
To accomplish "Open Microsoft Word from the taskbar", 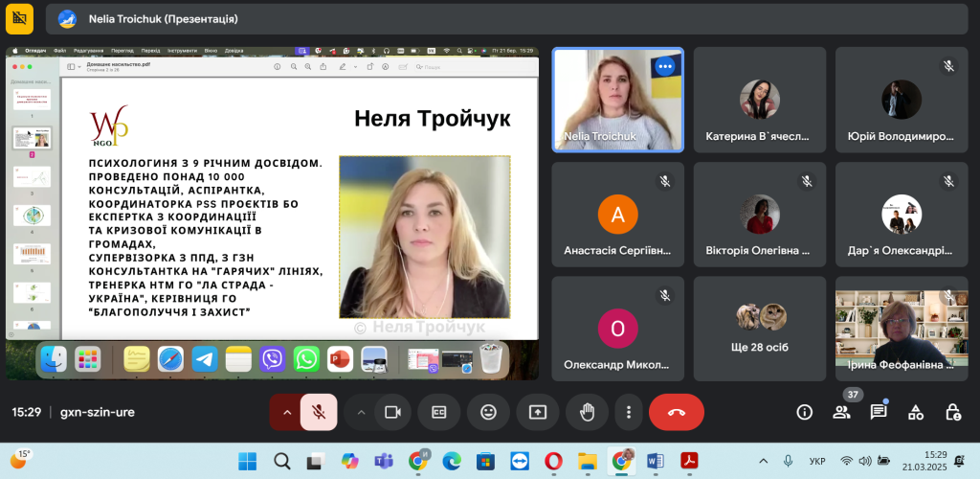I will click(x=655, y=461).
